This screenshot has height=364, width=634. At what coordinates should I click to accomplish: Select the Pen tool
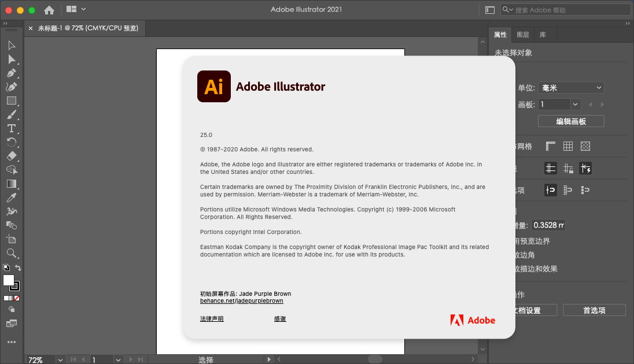pos(12,73)
